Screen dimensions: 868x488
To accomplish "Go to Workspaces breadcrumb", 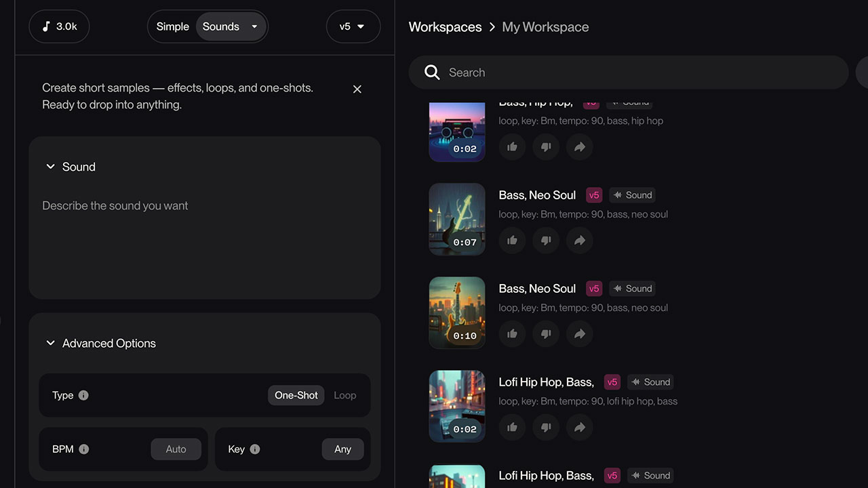I will [x=445, y=27].
